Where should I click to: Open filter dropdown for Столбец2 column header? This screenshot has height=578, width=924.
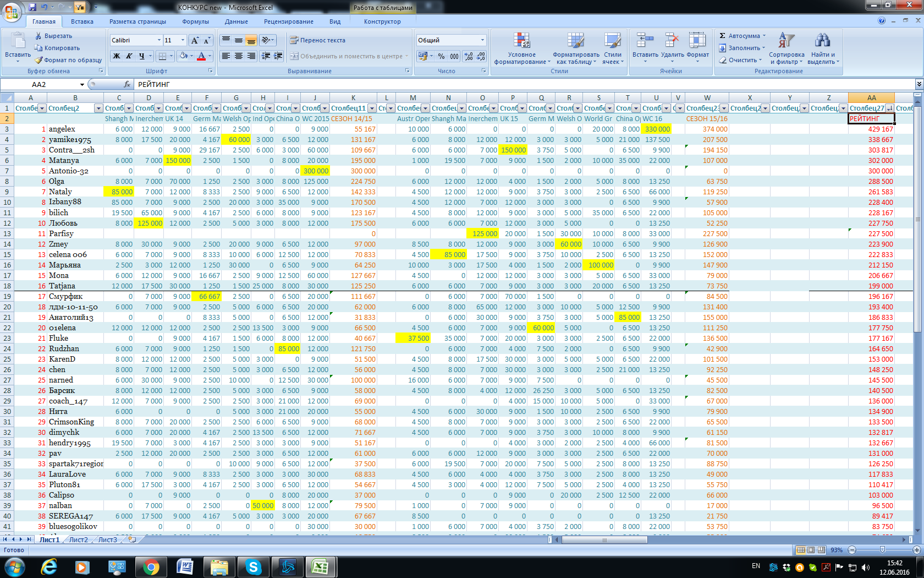[x=98, y=108]
